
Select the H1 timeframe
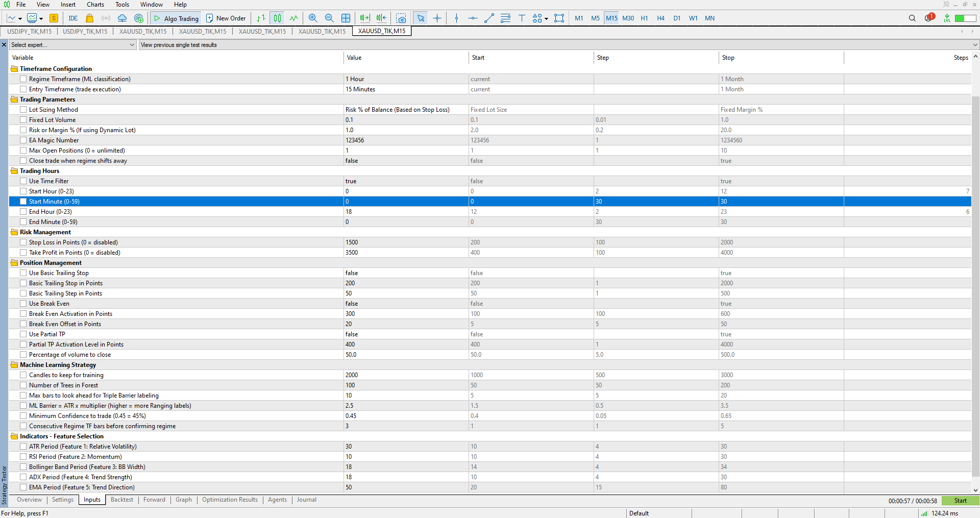pos(644,18)
